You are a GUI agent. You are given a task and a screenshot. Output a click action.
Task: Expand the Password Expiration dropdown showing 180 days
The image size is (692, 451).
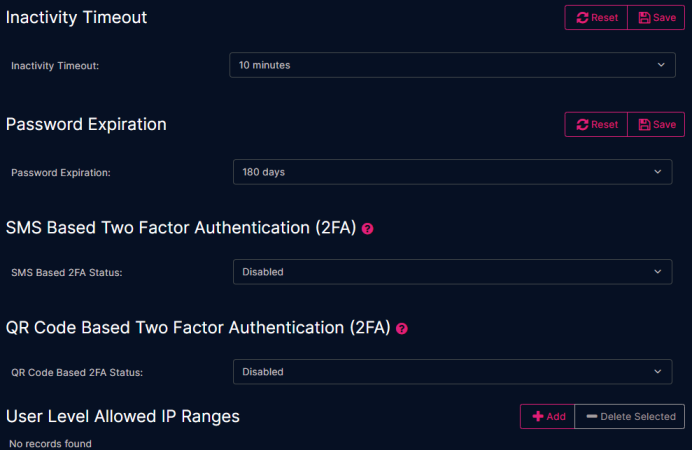click(452, 172)
